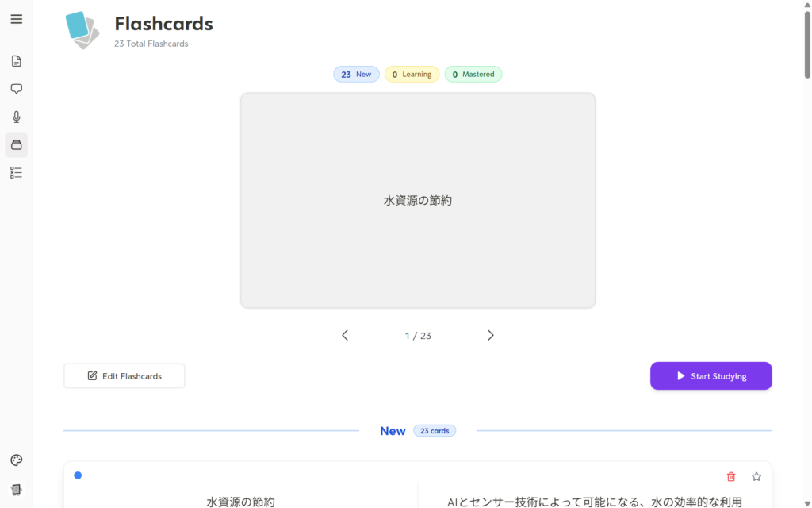Open the theme palette icon
This screenshot has height=508, width=812.
16,460
